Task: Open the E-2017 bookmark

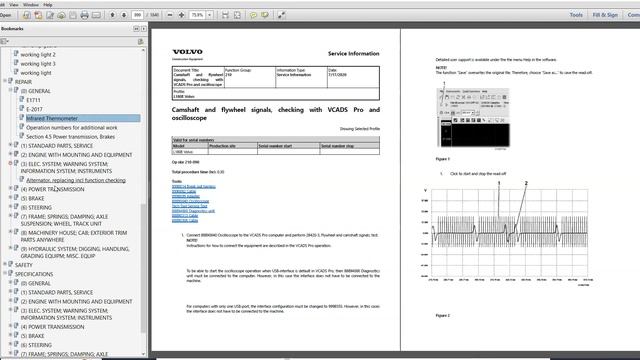Action: [x=34, y=109]
